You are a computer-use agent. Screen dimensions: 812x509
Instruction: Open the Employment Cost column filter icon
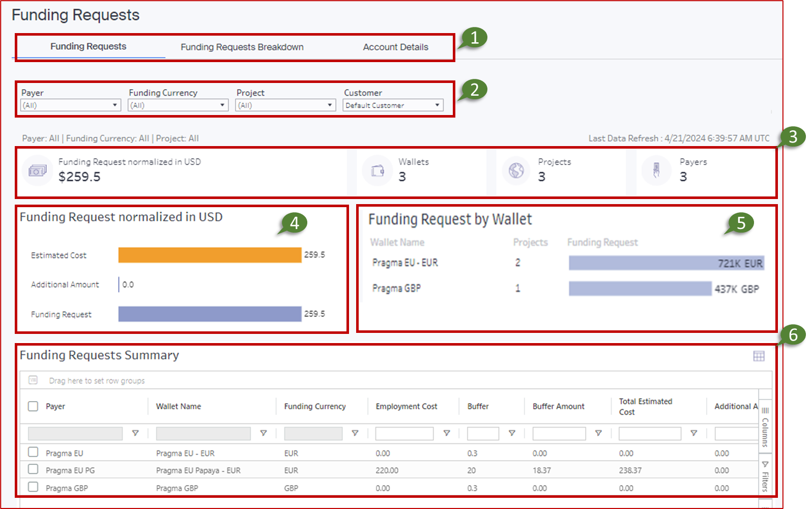click(x=447, y=433)
